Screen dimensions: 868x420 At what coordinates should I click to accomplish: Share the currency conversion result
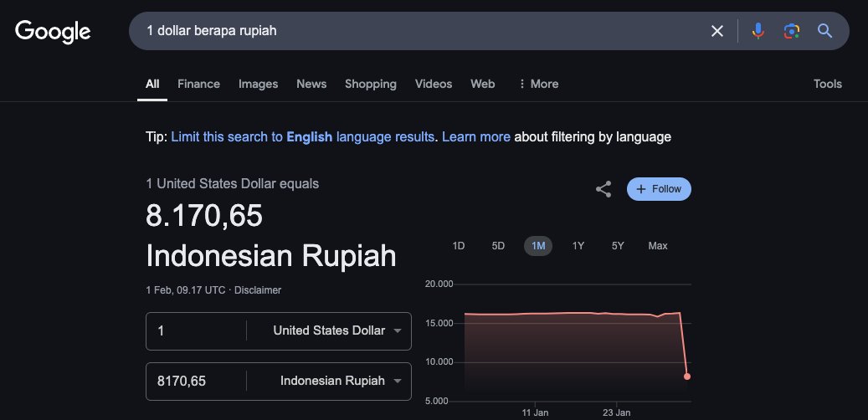coord(603,189)
